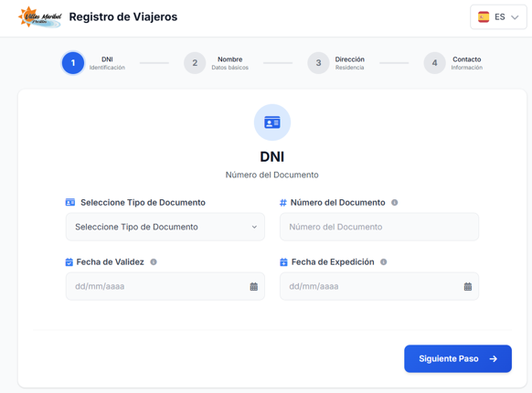Click the hash icon beside Número del Documento
The width and height of the screenshot is (532, 393).
pyautogui.click(x=283, y=203)
